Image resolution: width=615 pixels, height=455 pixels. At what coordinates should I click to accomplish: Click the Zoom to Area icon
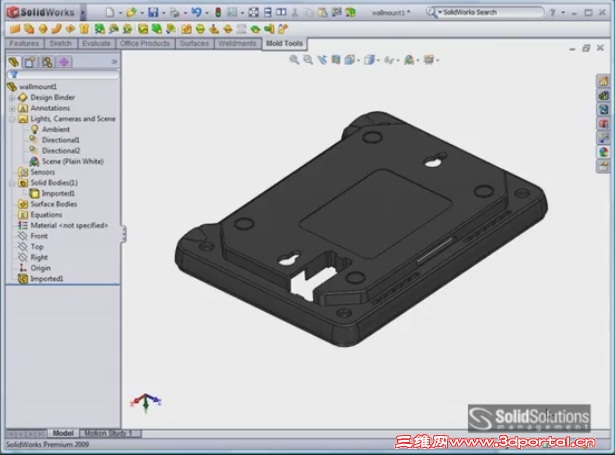tap(308, 60)
